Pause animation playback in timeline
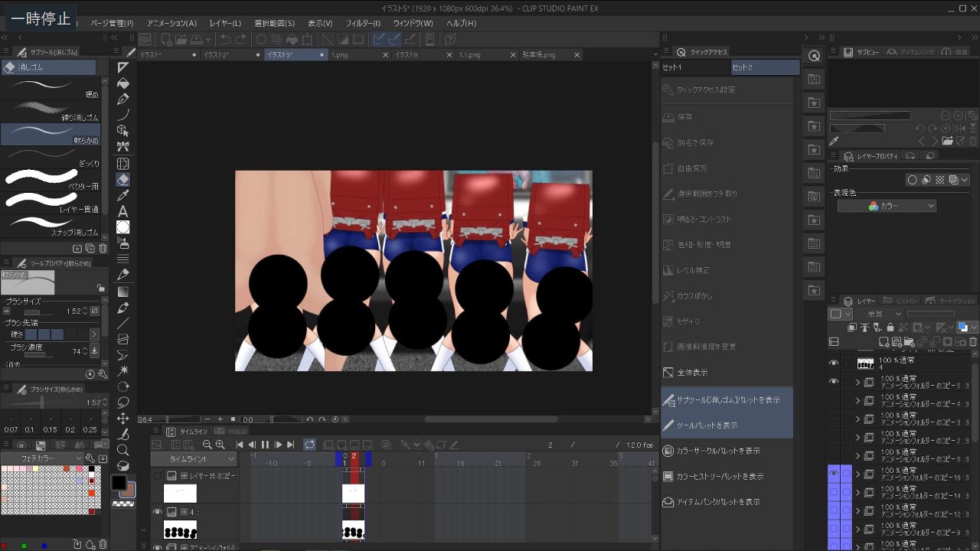This screenshot has width=980, height=551. [265, 445]
